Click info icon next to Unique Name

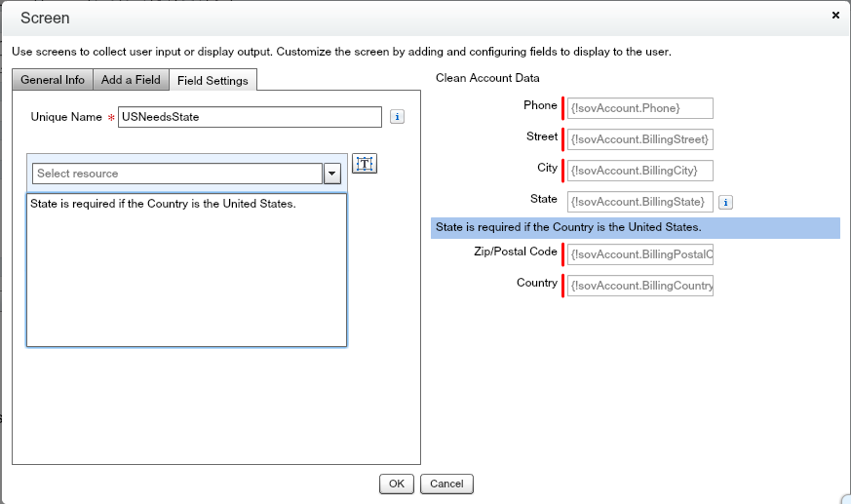click(x=397, y=117)
